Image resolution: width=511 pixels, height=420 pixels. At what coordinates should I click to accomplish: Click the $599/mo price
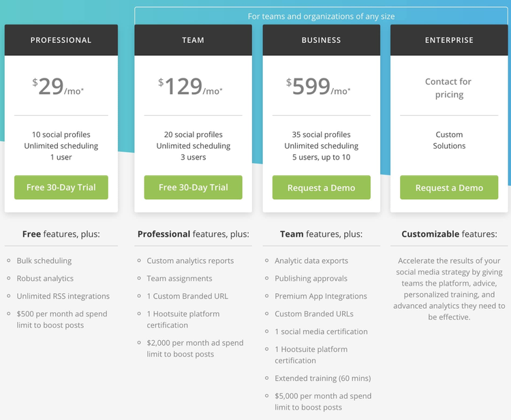[x=319, y=87]
